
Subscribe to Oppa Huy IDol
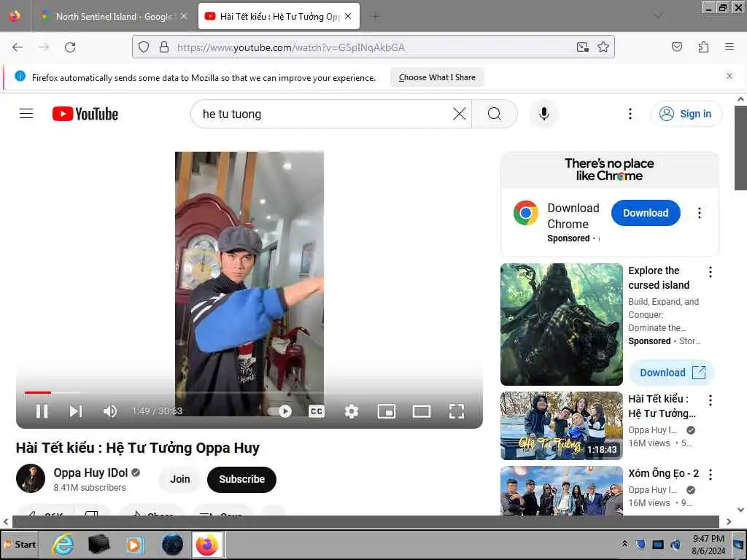(241, 479)
